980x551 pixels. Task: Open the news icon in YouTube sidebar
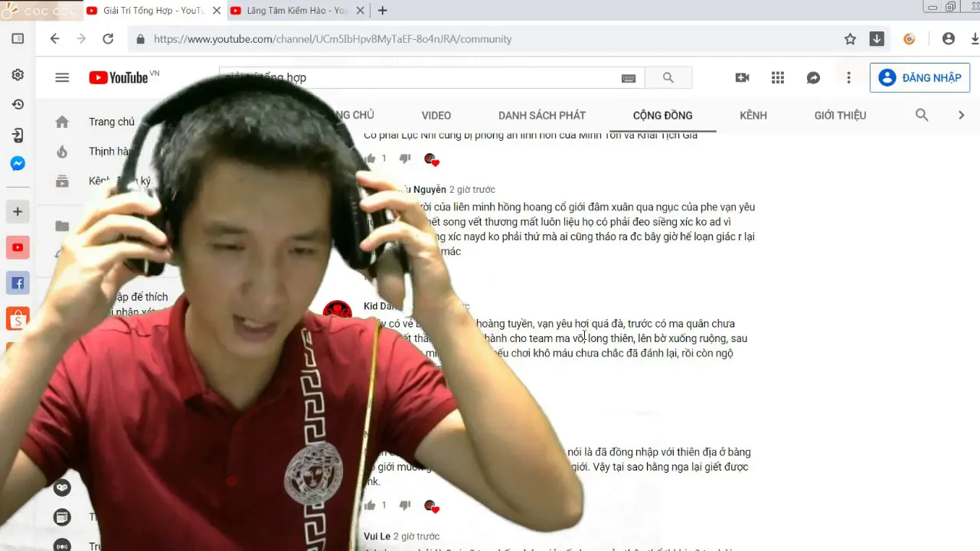[62, 517]
